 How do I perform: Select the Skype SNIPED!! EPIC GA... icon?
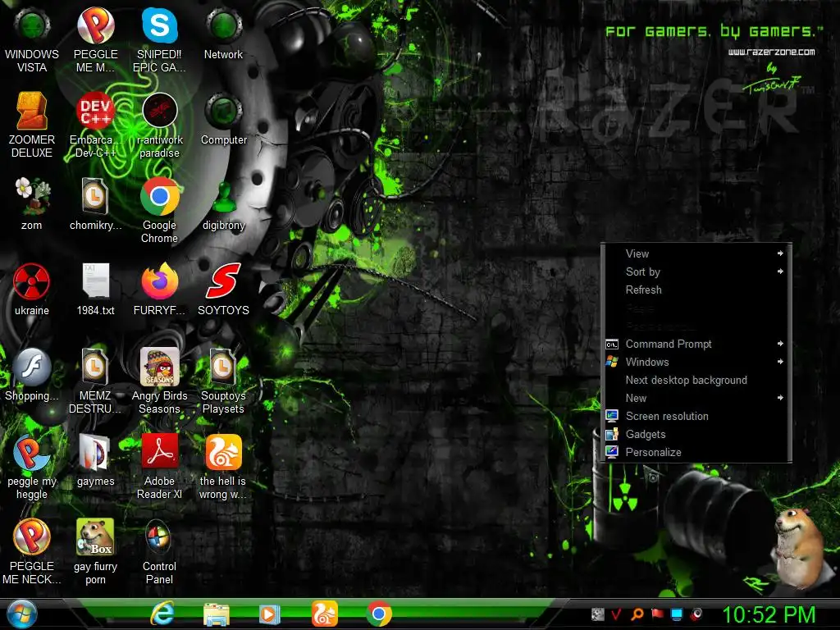pos(159,41)
